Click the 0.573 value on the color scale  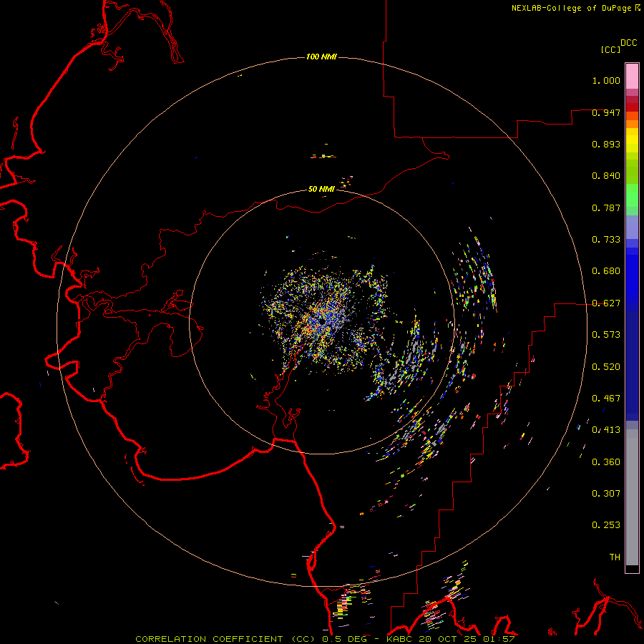tap(606, 335)
